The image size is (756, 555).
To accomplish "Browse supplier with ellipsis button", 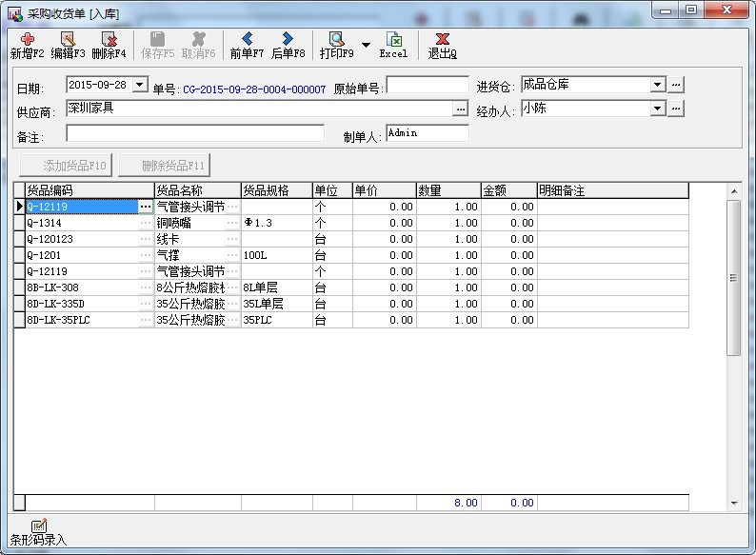I will click(x=460, y=109).
